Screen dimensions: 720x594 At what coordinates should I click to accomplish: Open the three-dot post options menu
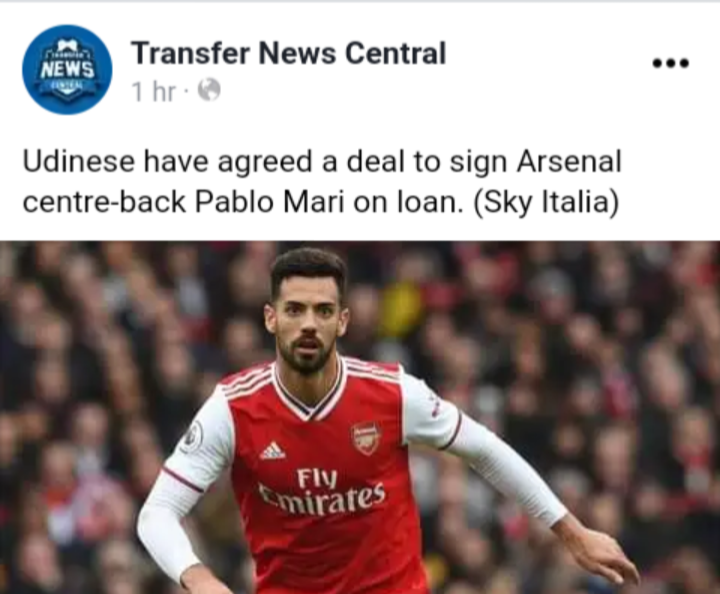(671, 63)
